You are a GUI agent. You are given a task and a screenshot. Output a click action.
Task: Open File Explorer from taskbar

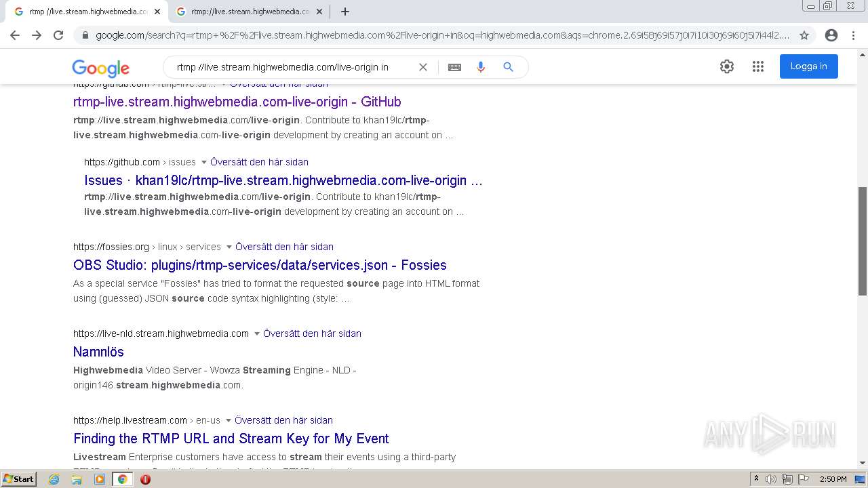coord(77,479)
